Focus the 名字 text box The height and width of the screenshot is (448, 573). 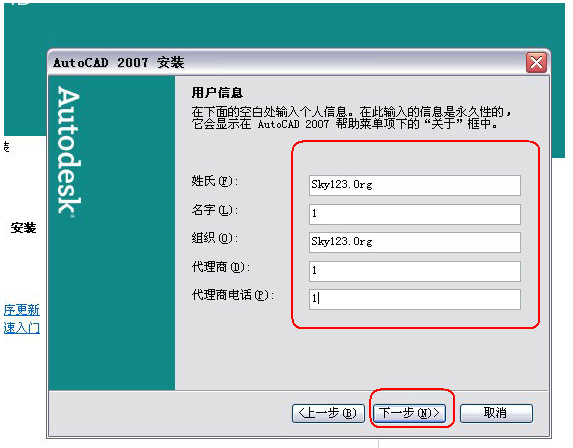[414, 214]
